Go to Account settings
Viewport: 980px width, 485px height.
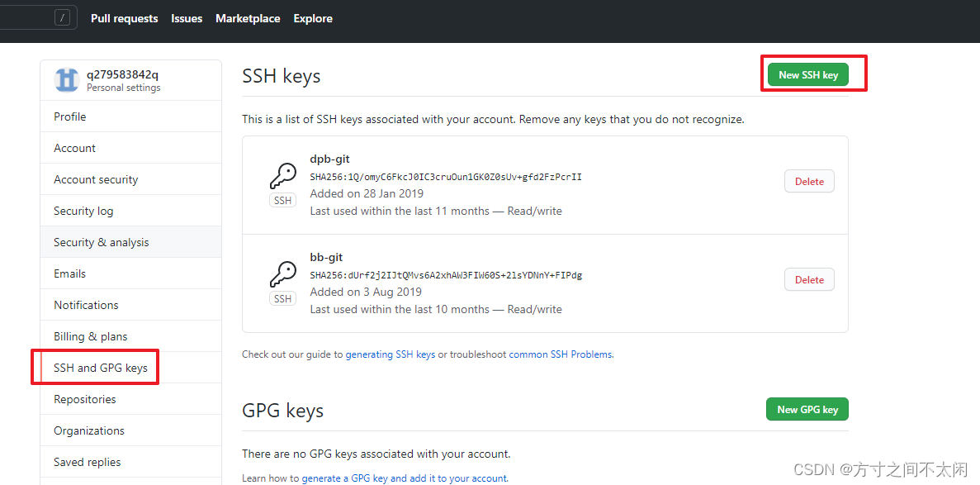130,148
